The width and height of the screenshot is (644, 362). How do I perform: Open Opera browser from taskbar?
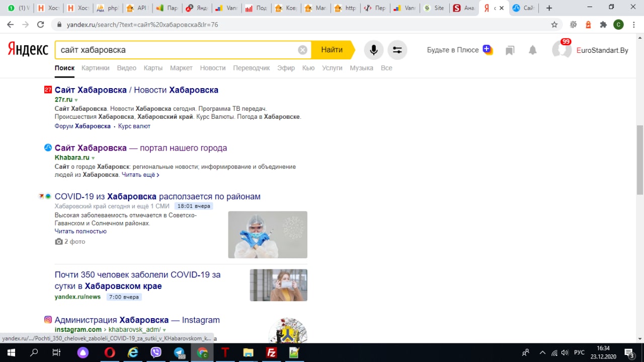pyautogui.click(x=109, y=352)
